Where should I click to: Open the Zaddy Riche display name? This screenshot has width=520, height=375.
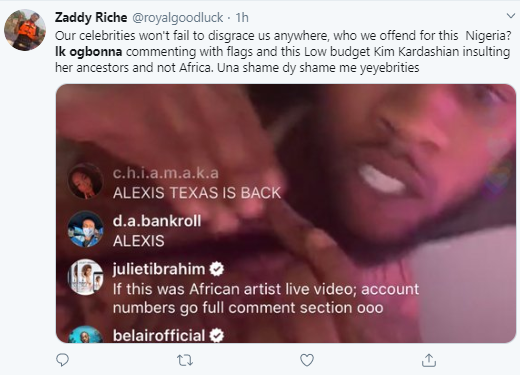91,17
